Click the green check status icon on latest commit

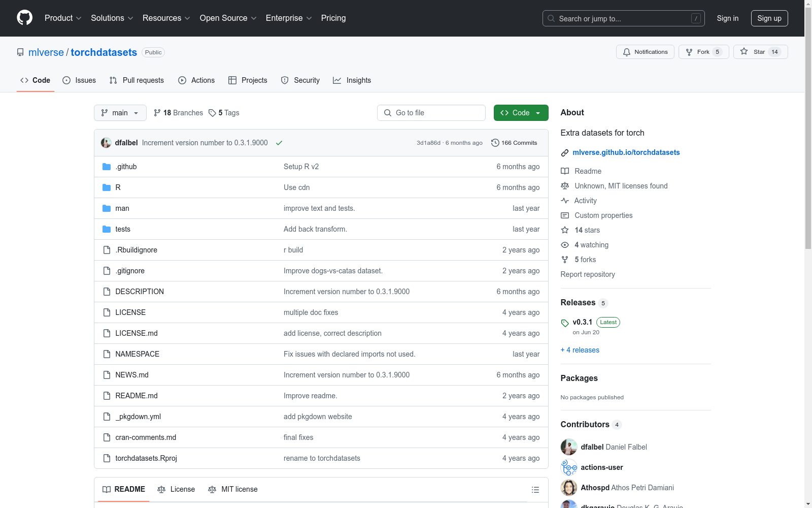(x=279, y=143)
